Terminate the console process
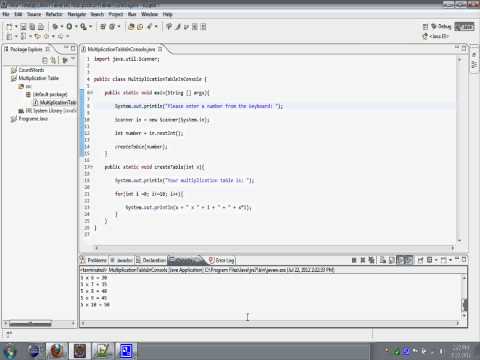Image resolution: width=480 pixels, height=360 pixels. [x=354, y=260]
